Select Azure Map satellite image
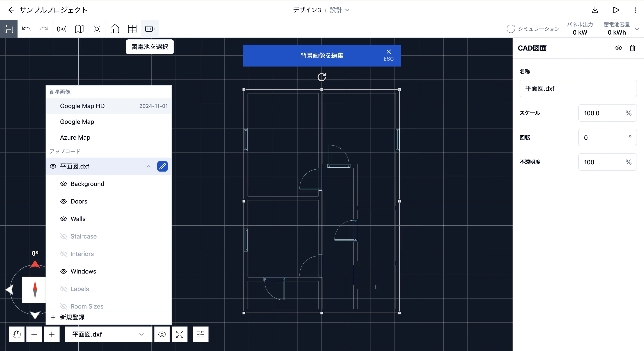The width and height of the screenshot is (644, 351). coord(108,137)
